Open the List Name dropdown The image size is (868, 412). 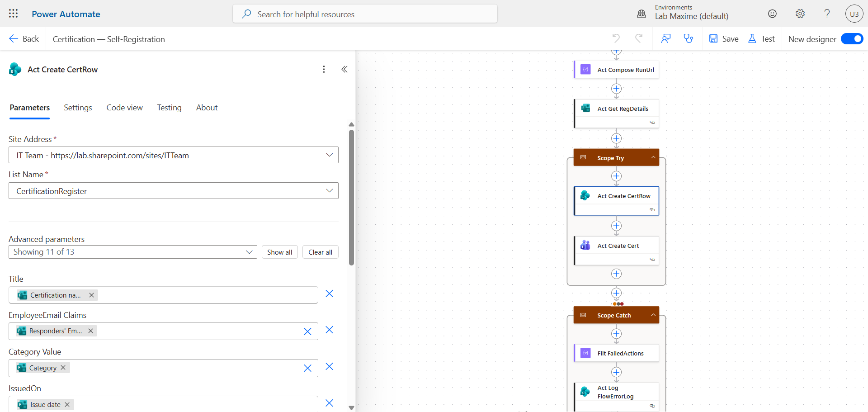(x=174, y=191)
